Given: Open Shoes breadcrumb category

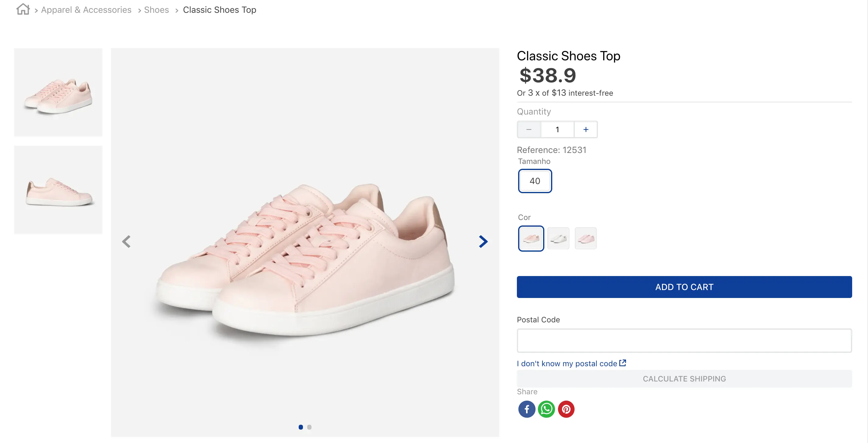Looking at the screenshot, I should coord(156,10).
